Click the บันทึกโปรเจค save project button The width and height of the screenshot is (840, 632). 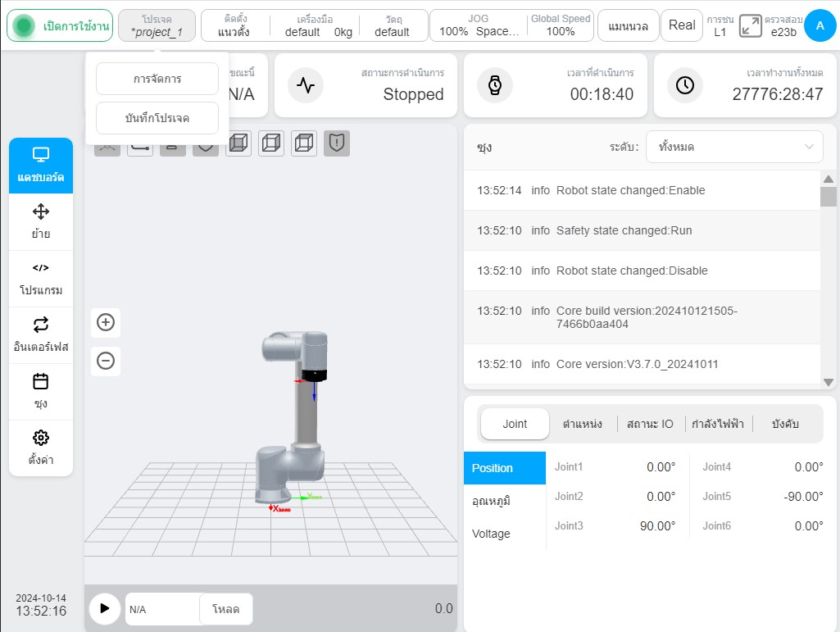[157, 118]
